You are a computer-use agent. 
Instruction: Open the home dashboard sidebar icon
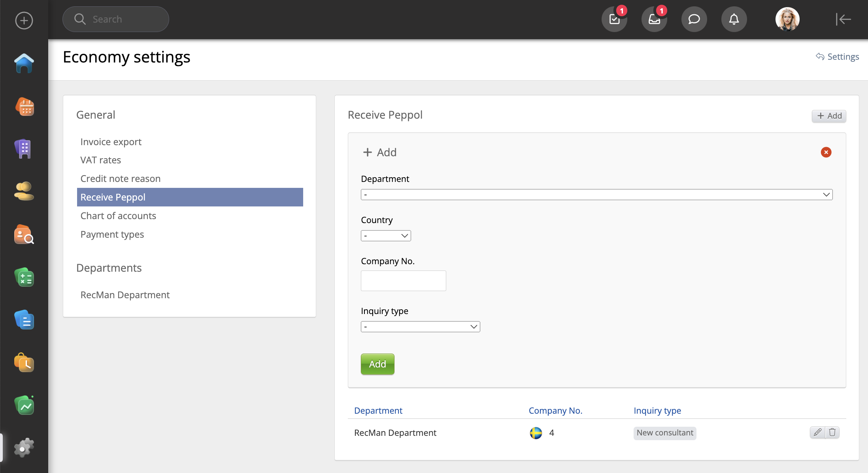[24, 63]
